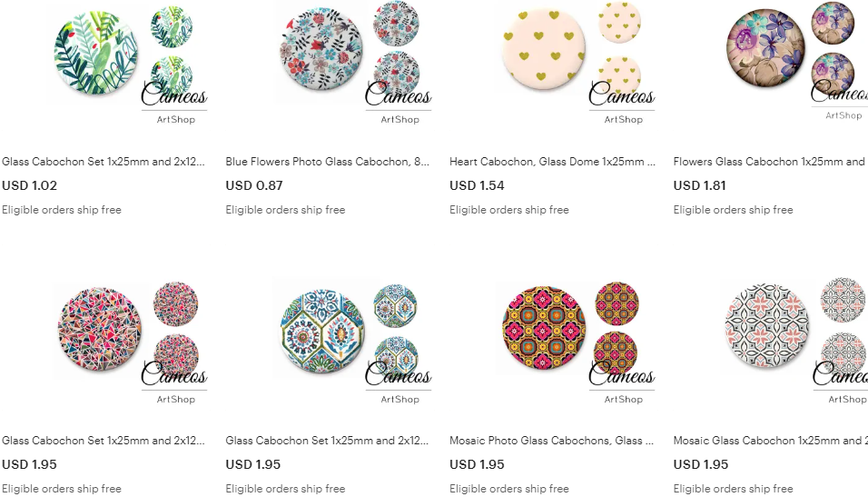Open 'Heart Cabochon, Glass Dome' listing title
Image resolution: width=868 pixels, height=497 pixels.
point(552,162)
